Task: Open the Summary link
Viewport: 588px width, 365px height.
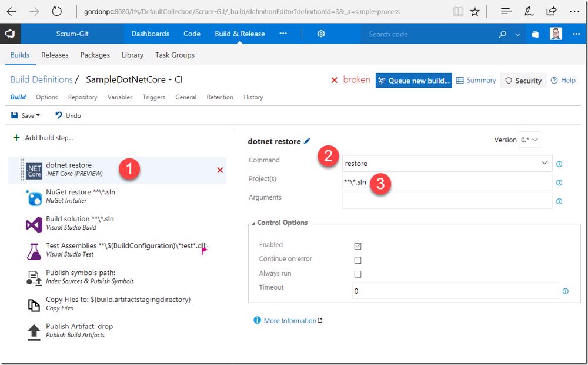Action: coord(476,81)
